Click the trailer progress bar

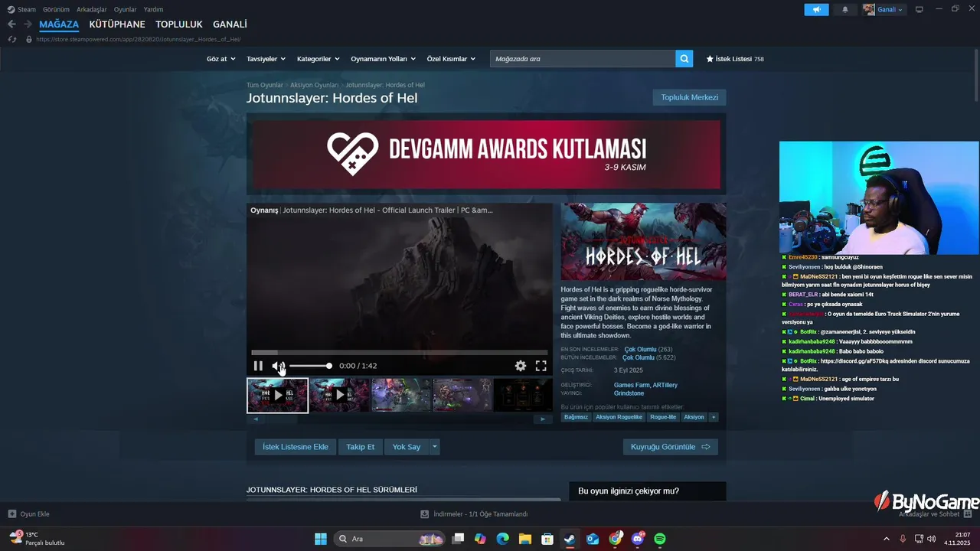(x=399, y=353)
